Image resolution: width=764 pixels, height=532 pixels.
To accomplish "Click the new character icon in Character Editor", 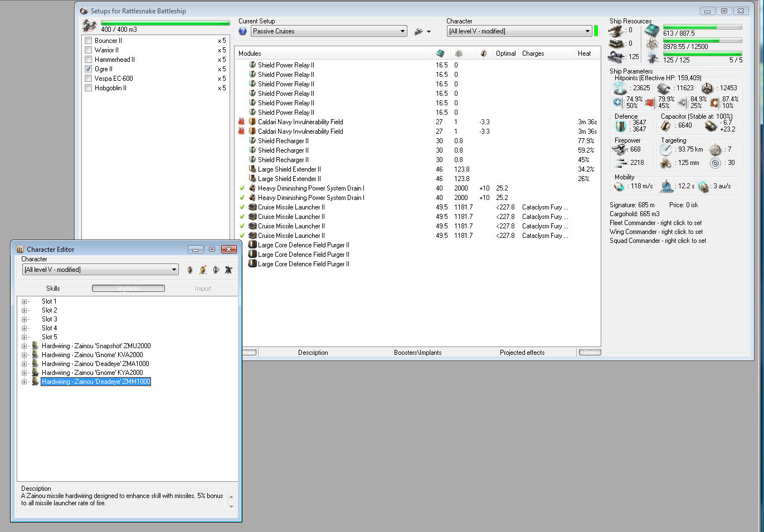I will click(x=190, y=270).
